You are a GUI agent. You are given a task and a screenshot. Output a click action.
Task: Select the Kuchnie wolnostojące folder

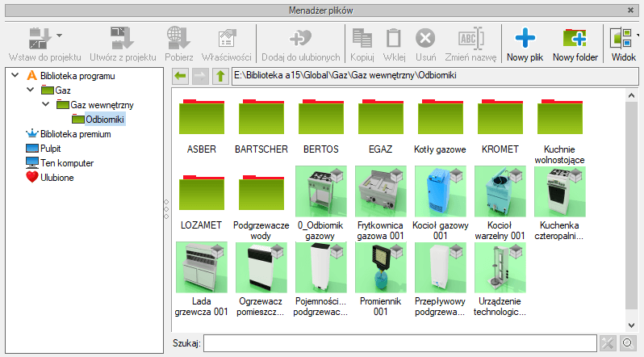coord(560,117)
